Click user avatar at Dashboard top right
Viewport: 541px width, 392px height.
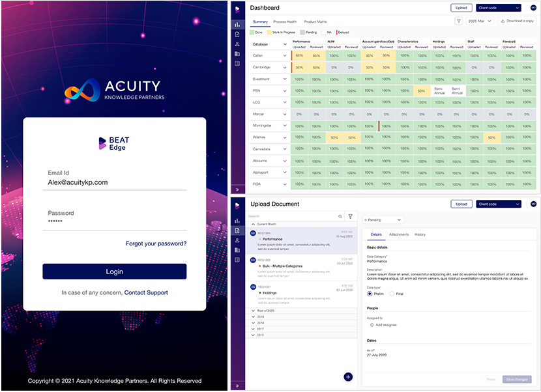(x=533, y=8)
